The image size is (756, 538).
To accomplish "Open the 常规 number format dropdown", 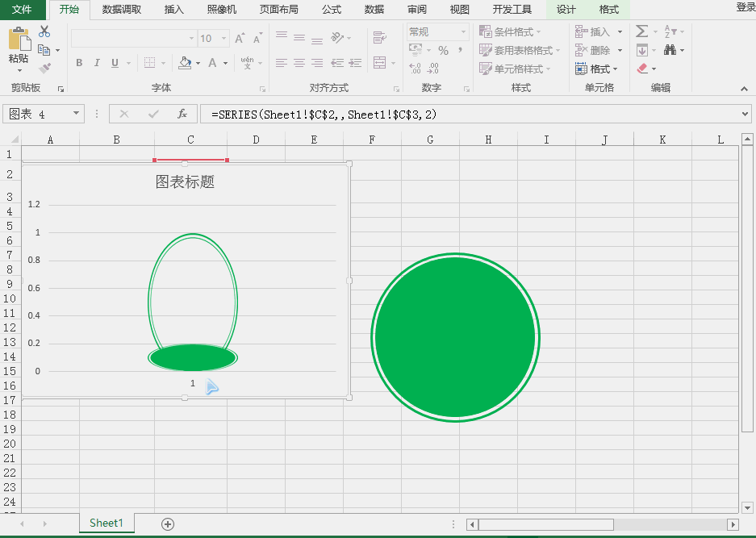I will tap(462, 31).
